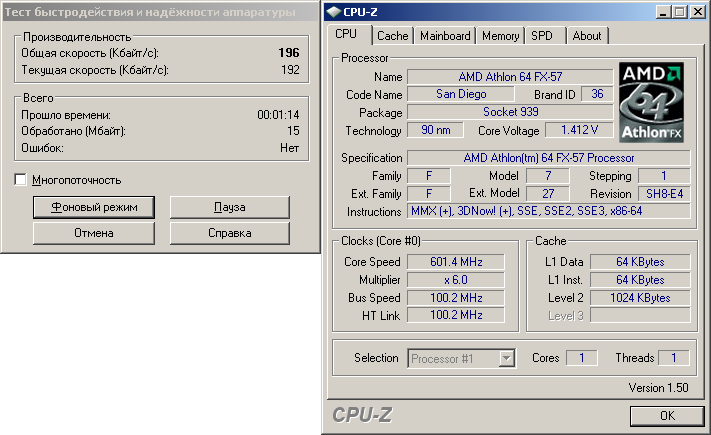
Task: Click the Package value Socket 939
Action: coord(510,112)
